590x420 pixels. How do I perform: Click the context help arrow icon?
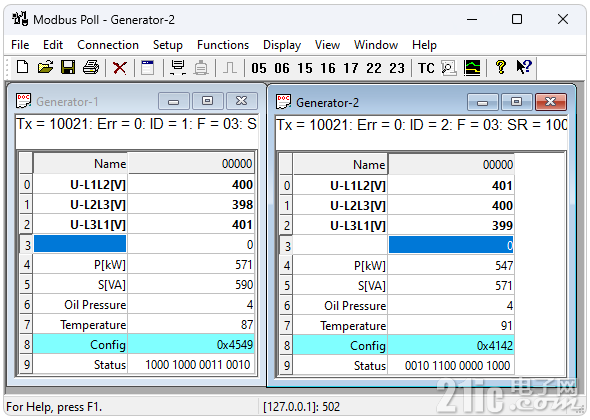pos(523,68)
